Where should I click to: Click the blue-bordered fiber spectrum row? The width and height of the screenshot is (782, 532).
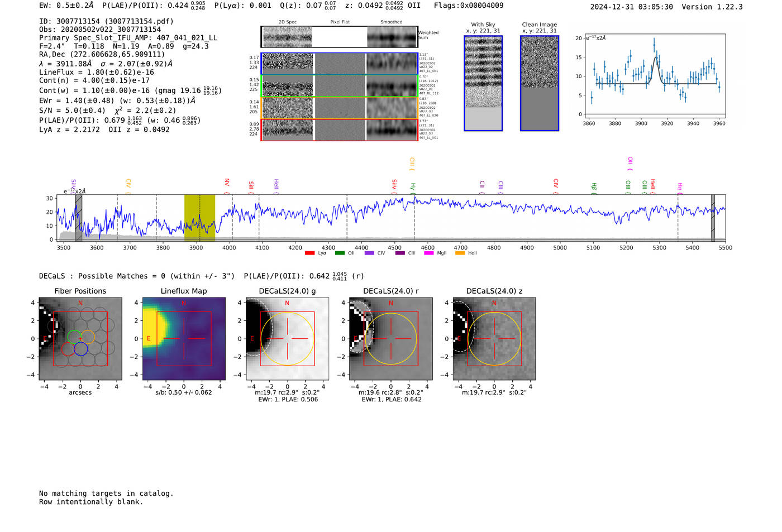point(340,64)
